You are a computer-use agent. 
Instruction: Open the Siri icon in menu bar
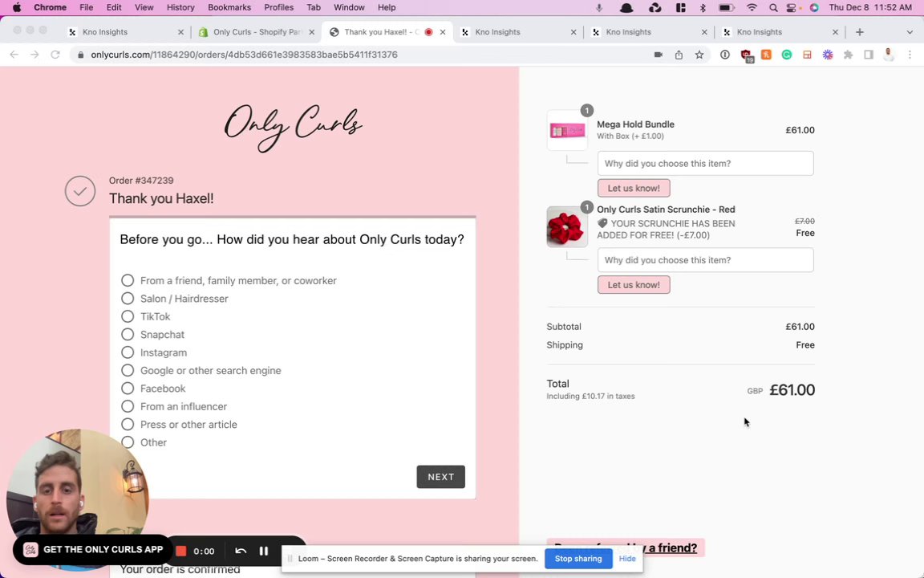814,8
